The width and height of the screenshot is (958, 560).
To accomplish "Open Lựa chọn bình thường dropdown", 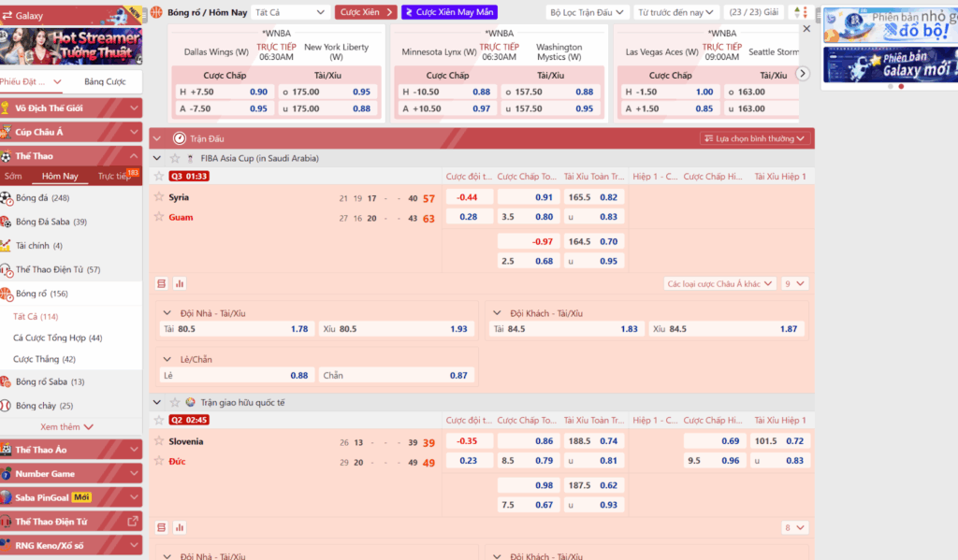I will click(754, 138).
